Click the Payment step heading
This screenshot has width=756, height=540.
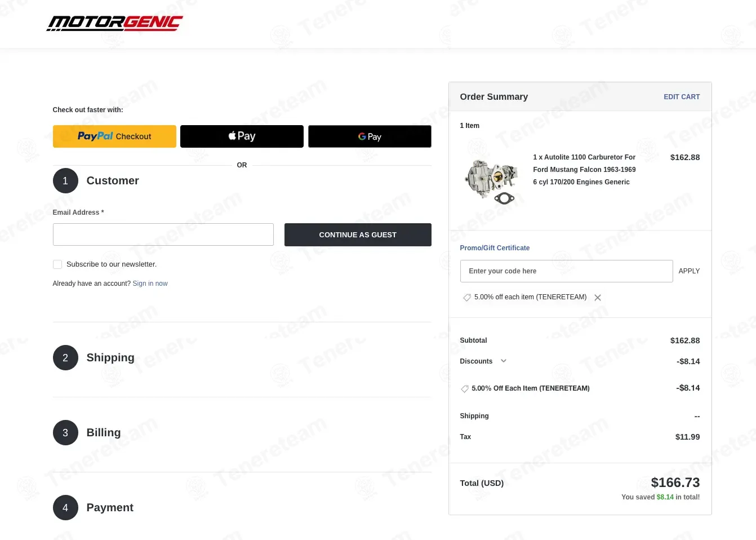point(110,508)
